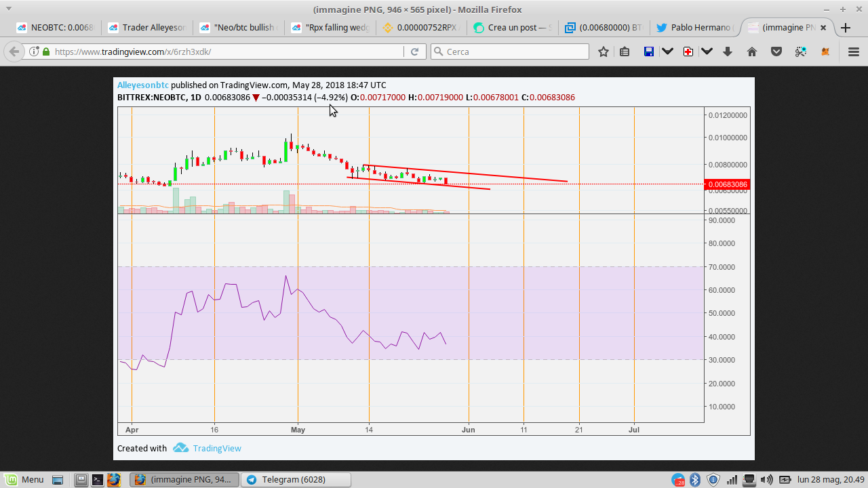Click the Apr date axis label
This screenshot has width=868, height=488.
132,430
